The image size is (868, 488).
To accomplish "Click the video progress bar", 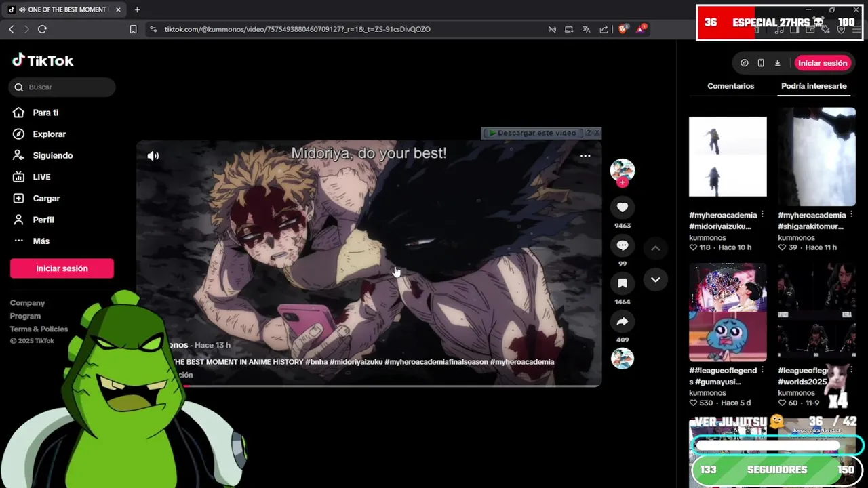I will (369, 385).
